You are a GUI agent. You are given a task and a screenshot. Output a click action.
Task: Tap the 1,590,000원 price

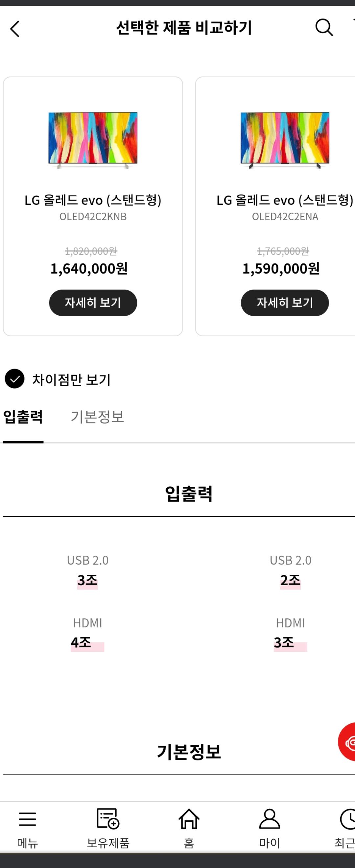281,269
